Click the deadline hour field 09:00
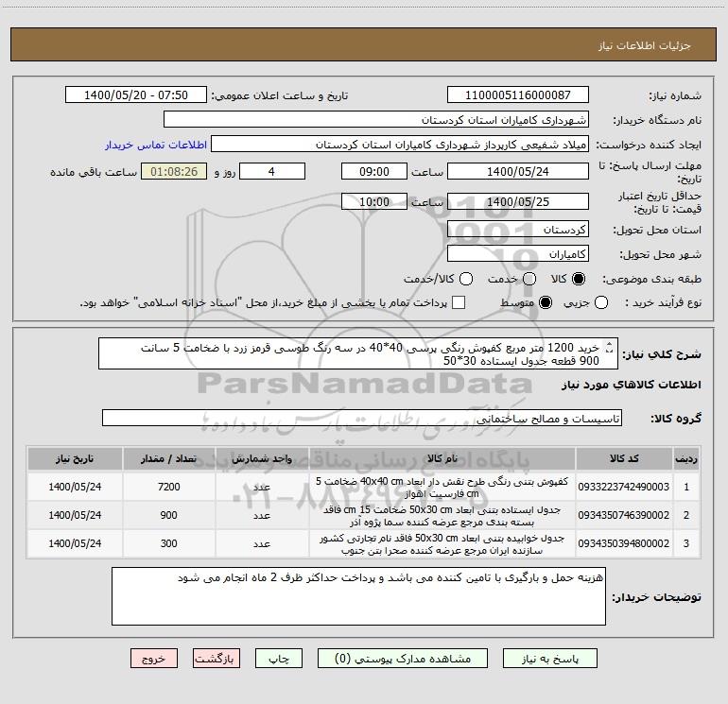Image resolution: width=728 pixels, height=704 pixels. tap(374, 171)
